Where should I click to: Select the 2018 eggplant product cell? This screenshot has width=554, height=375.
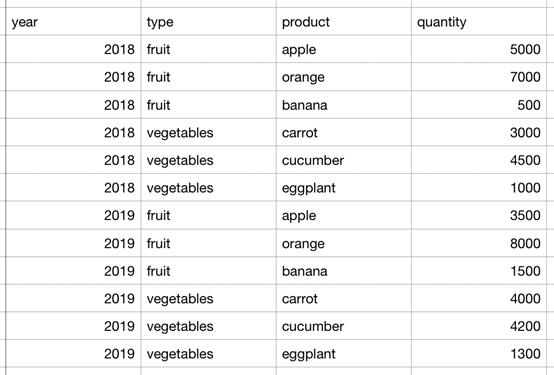click(344, 188)
